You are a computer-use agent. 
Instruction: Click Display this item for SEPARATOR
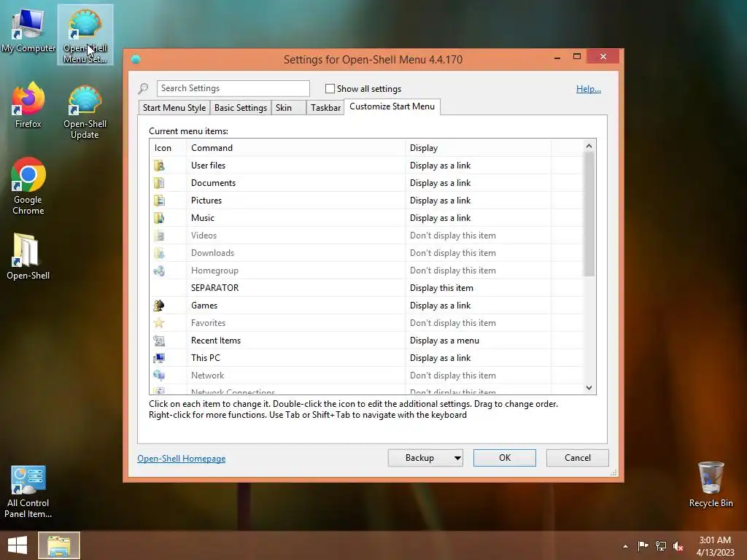click(x=441, y=288)
